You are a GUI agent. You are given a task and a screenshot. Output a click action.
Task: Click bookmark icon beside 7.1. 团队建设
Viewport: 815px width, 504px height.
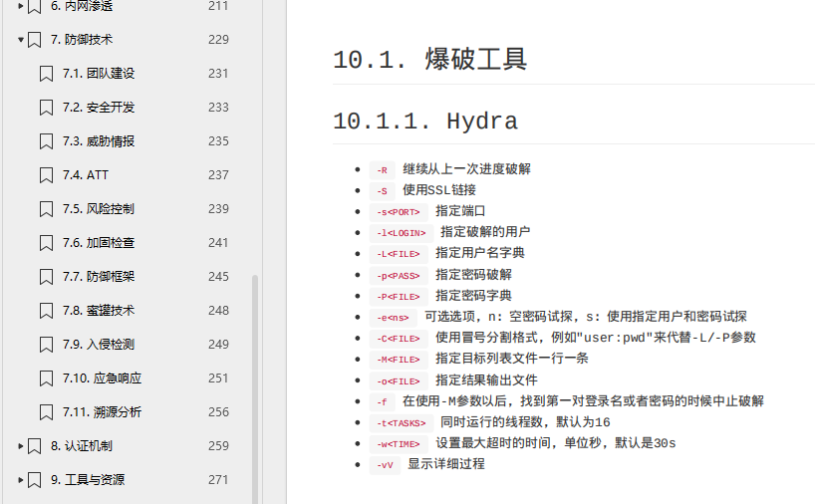point(46,74)
